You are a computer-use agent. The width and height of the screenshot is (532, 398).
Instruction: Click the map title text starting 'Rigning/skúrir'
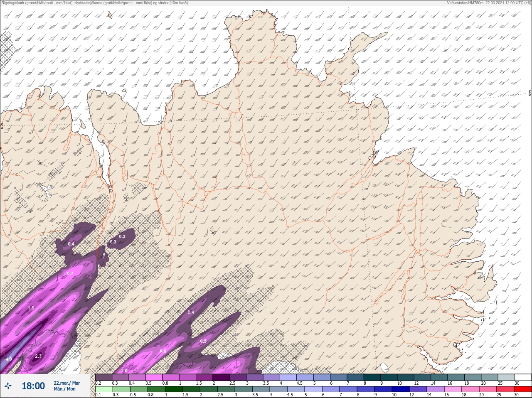[x=95, y=3]
